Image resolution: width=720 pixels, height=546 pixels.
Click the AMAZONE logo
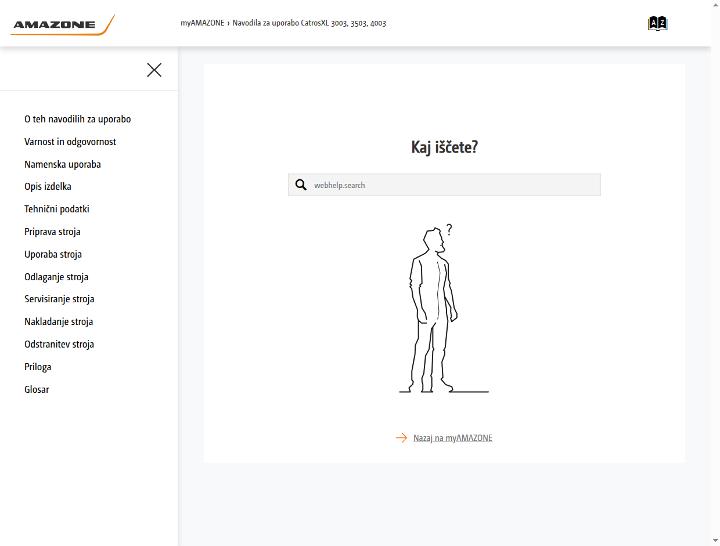(62, 24)
